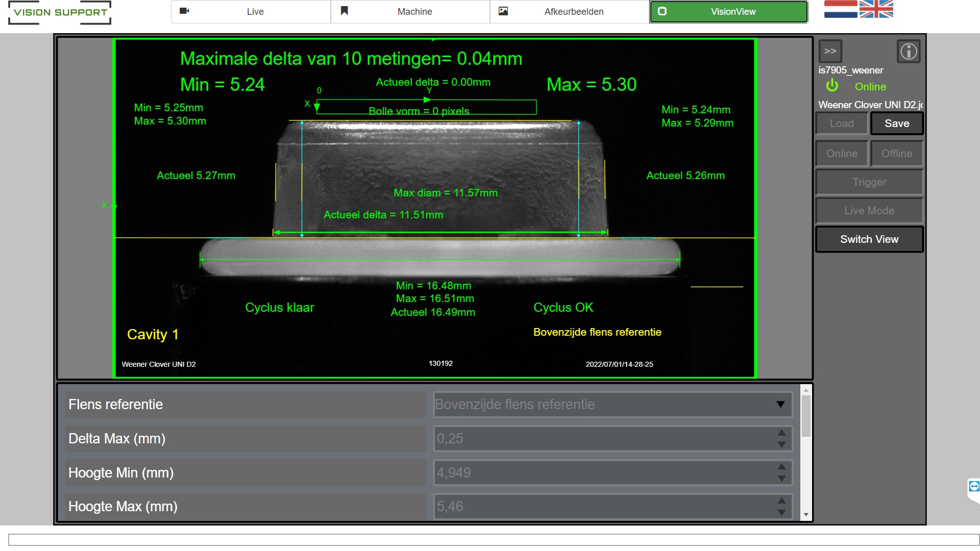Increase the Delta Max value with the up arrow
980x551 pixels.
point(781,433)
